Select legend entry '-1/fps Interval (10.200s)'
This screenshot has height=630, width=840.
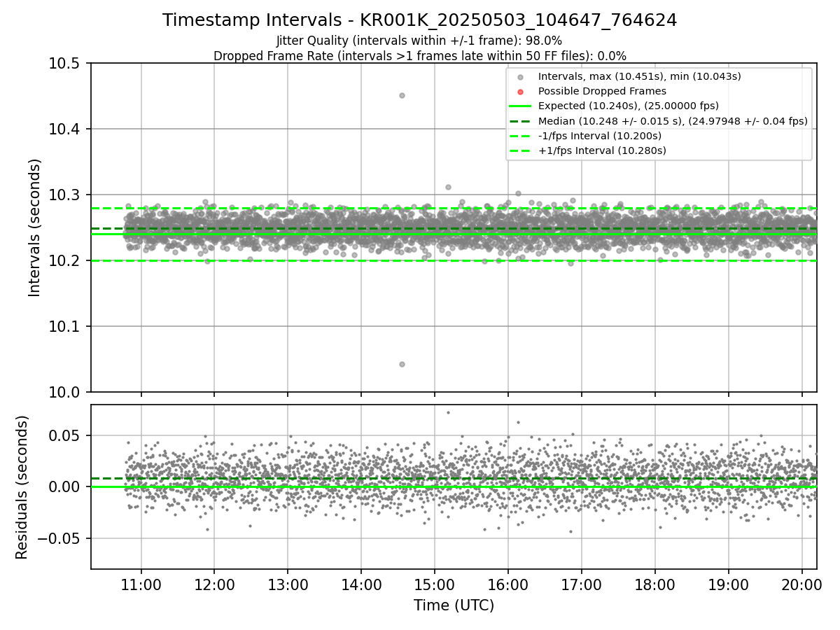pyautogui.click(x=599, y=136)
